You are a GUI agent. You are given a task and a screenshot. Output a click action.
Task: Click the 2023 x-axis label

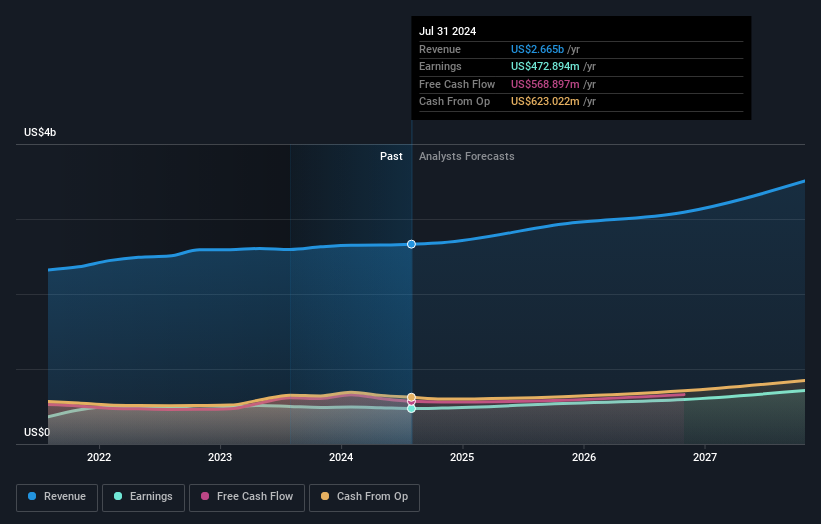click(x=220, y=457)
